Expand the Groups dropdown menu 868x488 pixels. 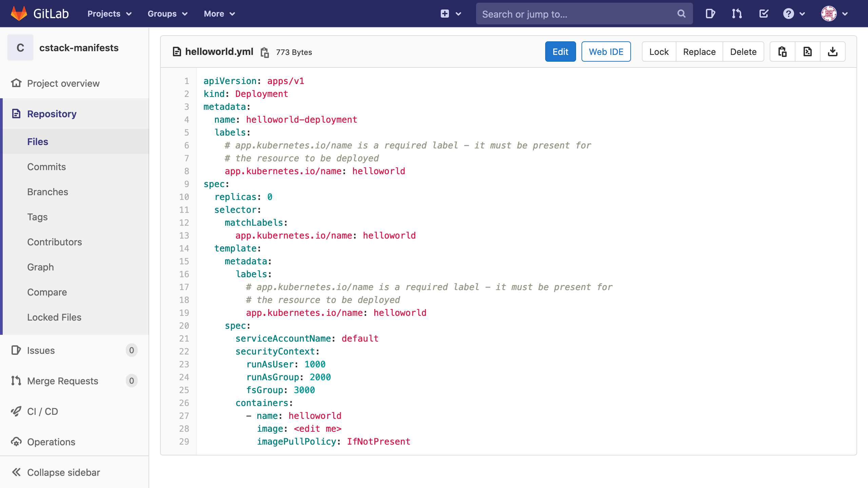tap(167, 14)
